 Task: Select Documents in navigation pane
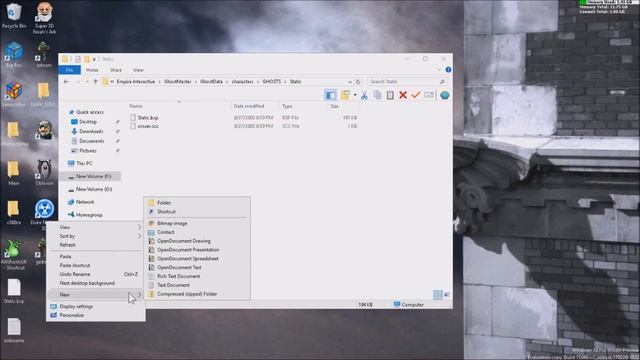pyautogui.click(x=91, y=141)
